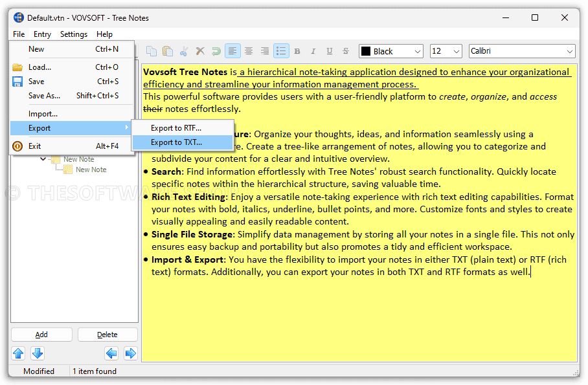Select Load... from File menu
Viewport: 588px width, 385px height.
[72, 67]
